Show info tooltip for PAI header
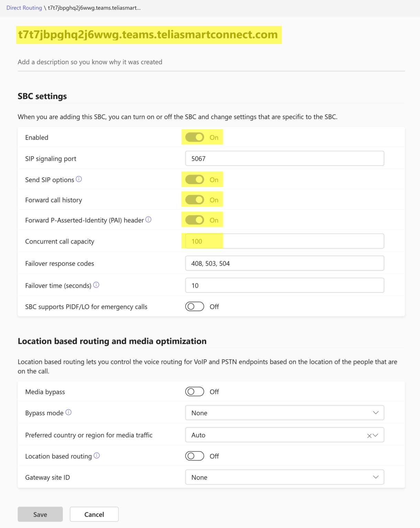420x528 pixels. (x=148, y=220)
